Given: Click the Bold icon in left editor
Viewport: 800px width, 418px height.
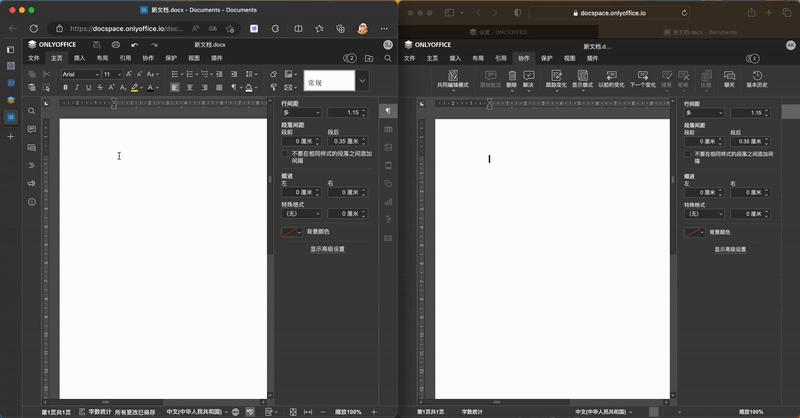Looking at the screenshot, I should click(x=66, y=88).
